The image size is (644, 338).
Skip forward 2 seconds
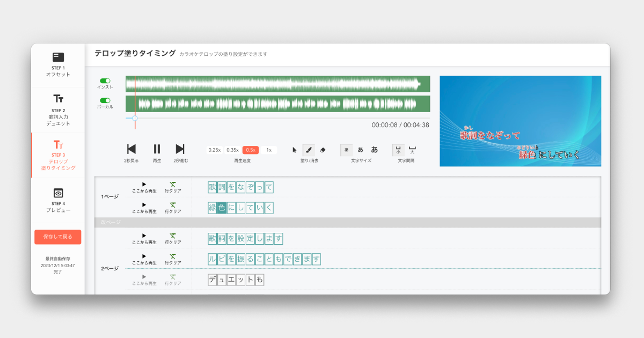click(180, 149)
